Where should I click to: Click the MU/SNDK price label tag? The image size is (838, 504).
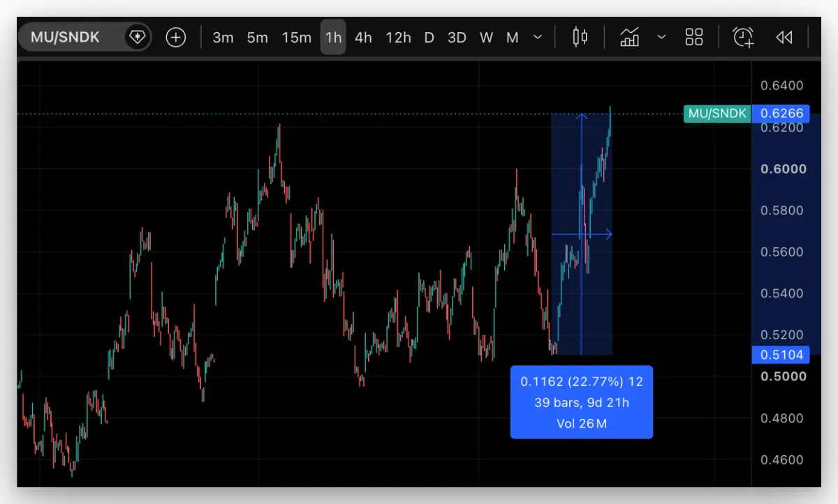pos(717,113)
